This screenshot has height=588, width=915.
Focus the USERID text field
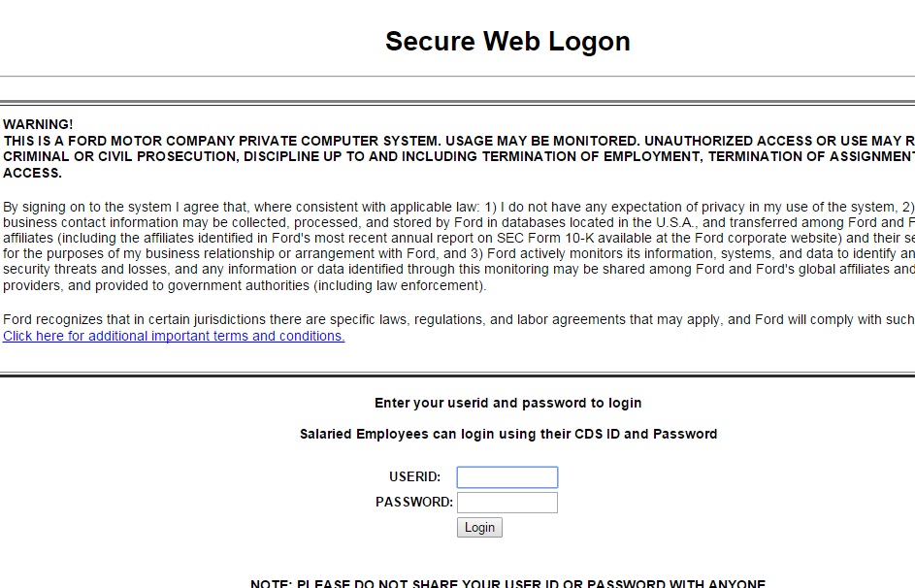click(x=507, y=477)
